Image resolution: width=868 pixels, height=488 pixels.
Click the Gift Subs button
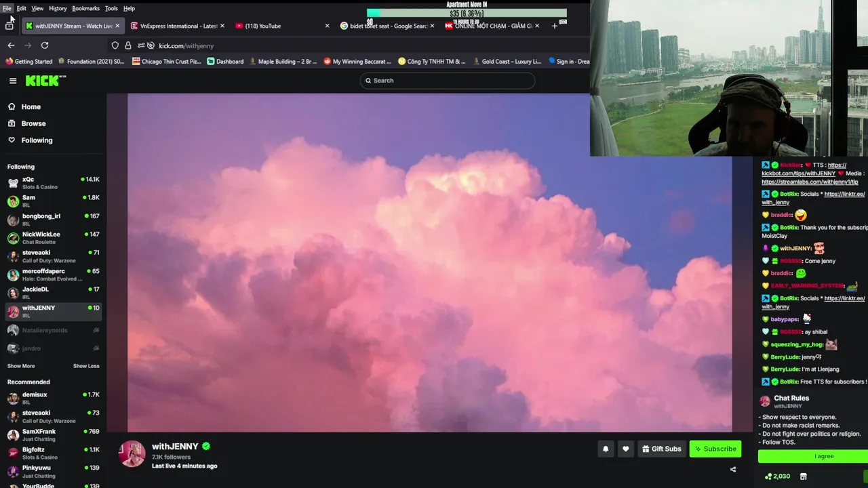coord(661,449)
